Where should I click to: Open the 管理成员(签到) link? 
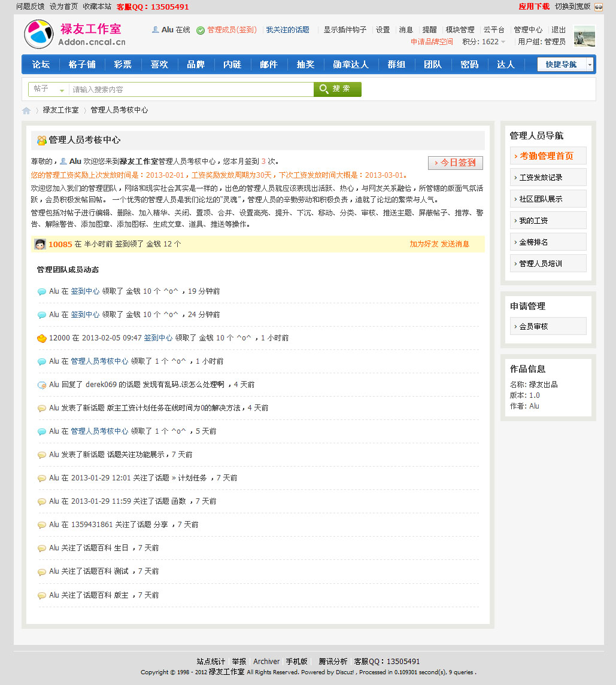(x=232, y=30)
